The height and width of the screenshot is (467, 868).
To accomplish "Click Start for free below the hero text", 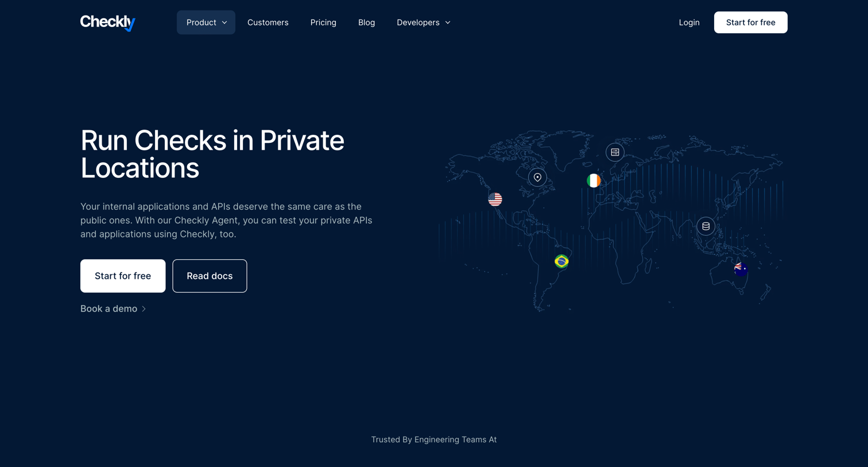I will coord(123,276).
